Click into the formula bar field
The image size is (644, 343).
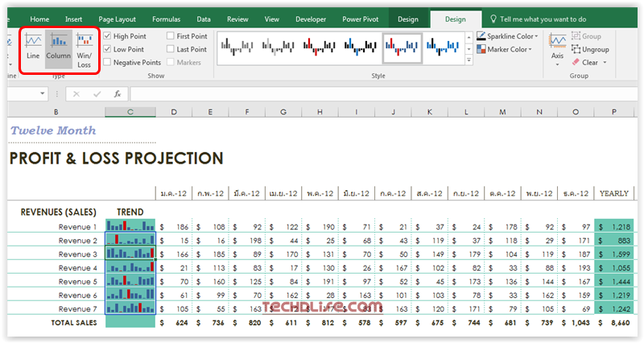pos(384,94)
